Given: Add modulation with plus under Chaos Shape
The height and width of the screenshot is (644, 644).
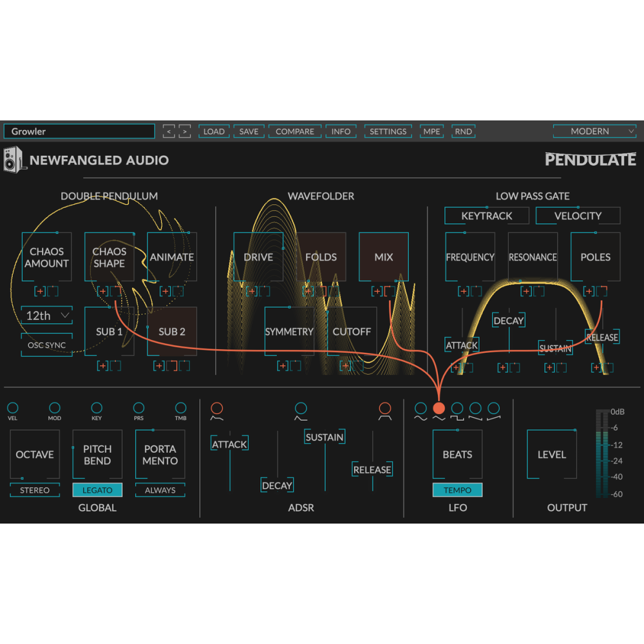Looking at the screenshot, I should tap(102, 291).
